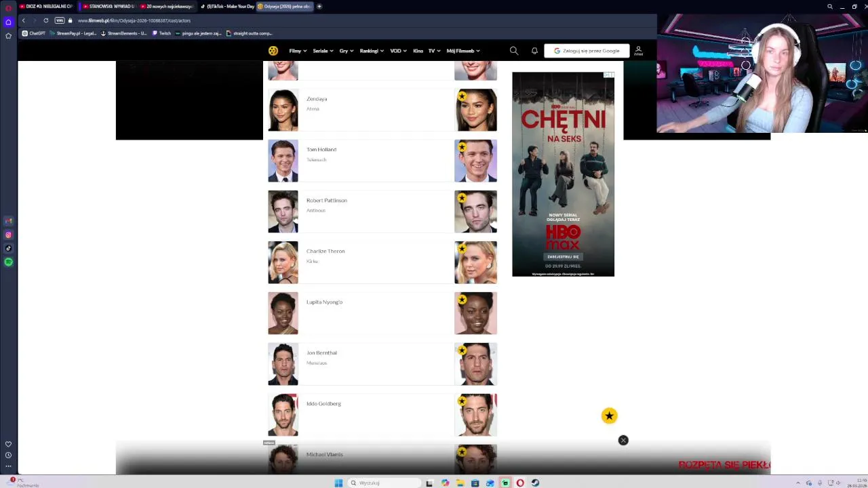Image resolution: width=868 pixels, height=488 pixels.
Task: Open the pingu ale jestem bookmark
Action: [x=199, y=33]
